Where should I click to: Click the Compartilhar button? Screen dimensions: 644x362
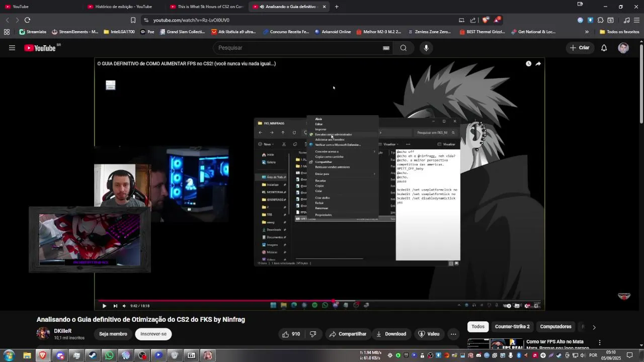click(348, 334)
